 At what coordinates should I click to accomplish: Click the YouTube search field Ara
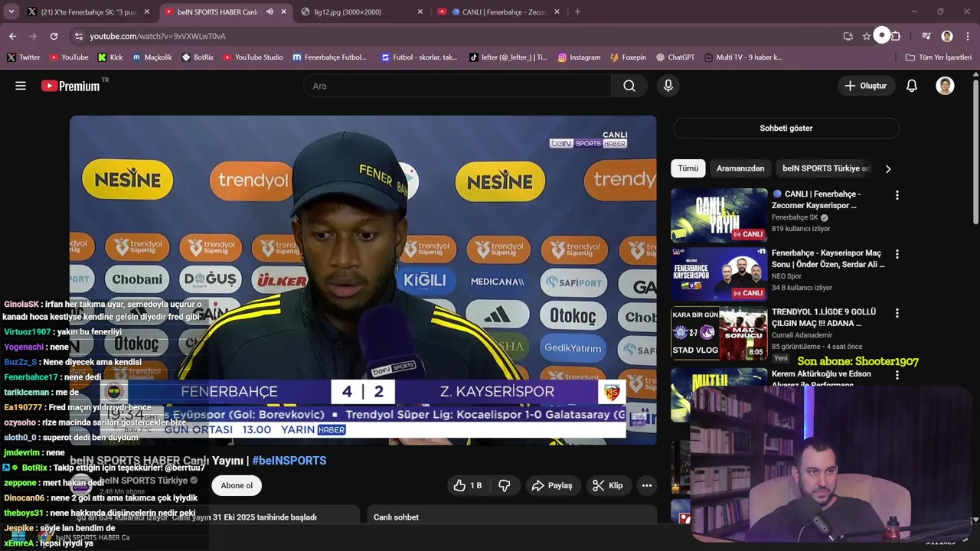[x=457, y=86]
